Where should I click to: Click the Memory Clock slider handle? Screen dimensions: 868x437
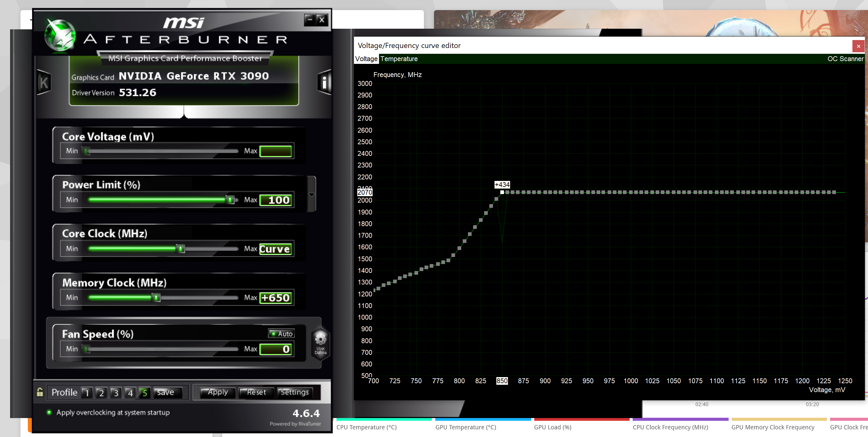point(156,298)
